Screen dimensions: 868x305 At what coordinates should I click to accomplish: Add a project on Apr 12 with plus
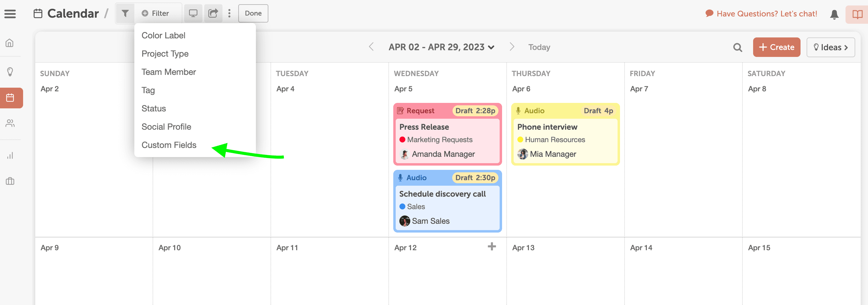(492, 246)
